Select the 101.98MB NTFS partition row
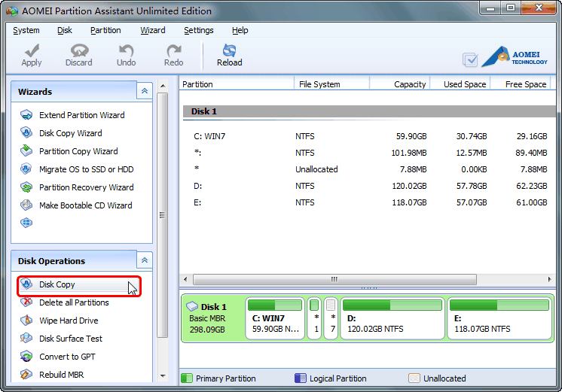Viewport: 562px width, 392px height. (369, 153)
